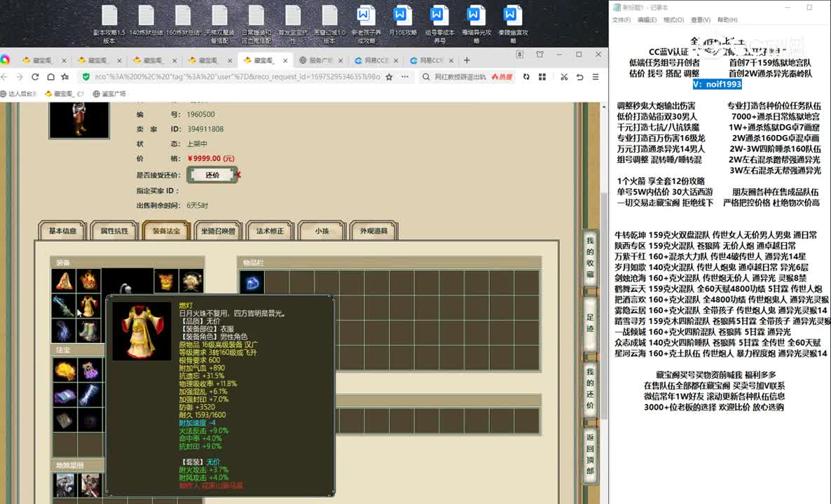Open the address bar three-dot menu
This screenshot has height=504, width=831.
click(x=405, y=77)
